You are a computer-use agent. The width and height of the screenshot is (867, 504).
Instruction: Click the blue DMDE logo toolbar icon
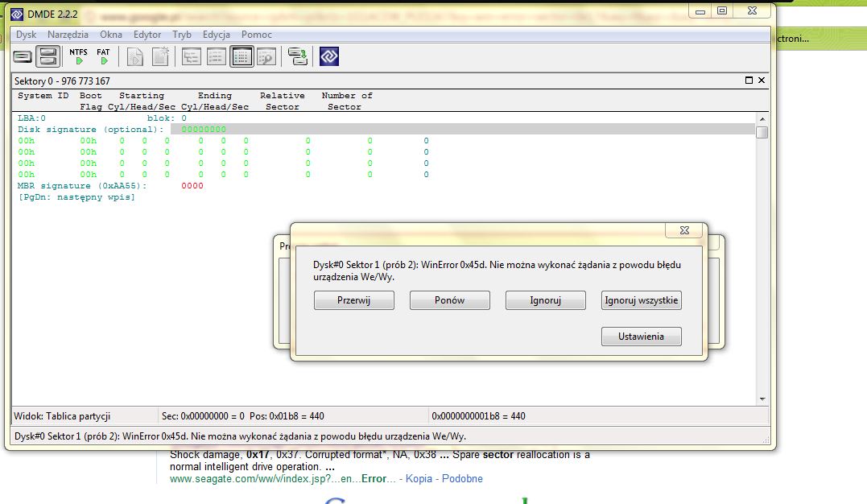(329, 56)
